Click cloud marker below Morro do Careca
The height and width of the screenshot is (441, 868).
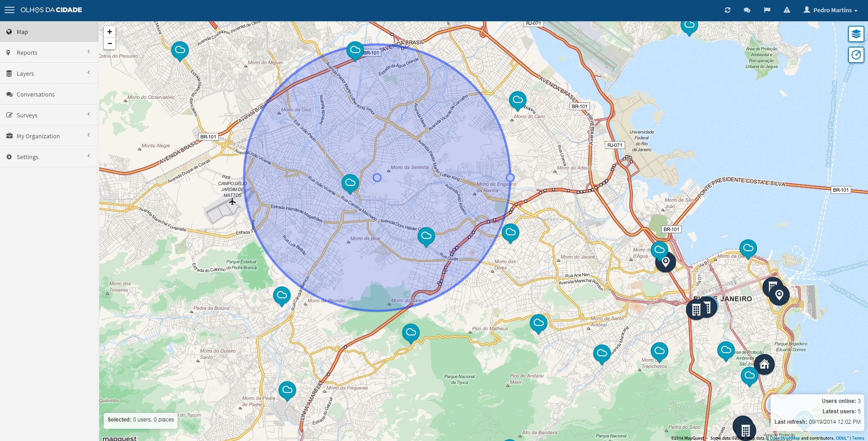point(411,334)
